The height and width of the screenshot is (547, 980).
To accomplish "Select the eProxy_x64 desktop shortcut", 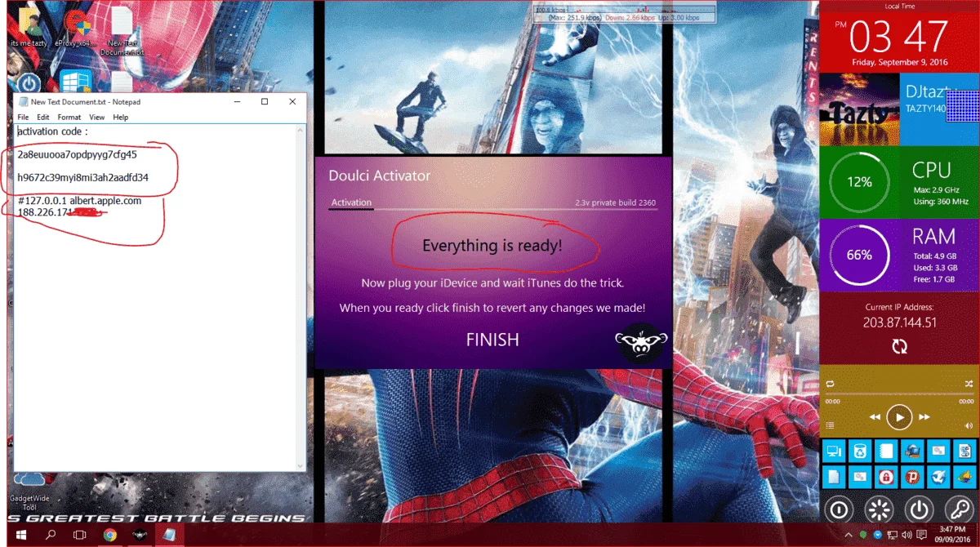I will point(76,27).
